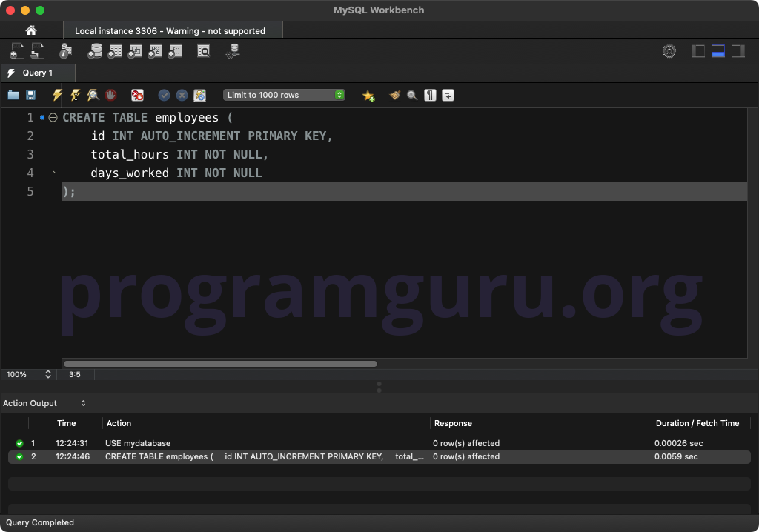The image size is (759, 532).
Task: Open the zoom percentage control showing 100%
Action: point(28,374)
